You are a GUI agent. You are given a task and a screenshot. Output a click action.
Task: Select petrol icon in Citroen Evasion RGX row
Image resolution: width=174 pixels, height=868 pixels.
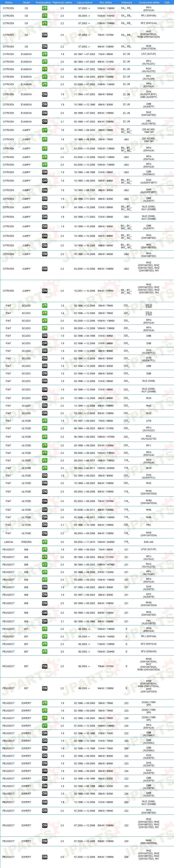coord(45,69)
